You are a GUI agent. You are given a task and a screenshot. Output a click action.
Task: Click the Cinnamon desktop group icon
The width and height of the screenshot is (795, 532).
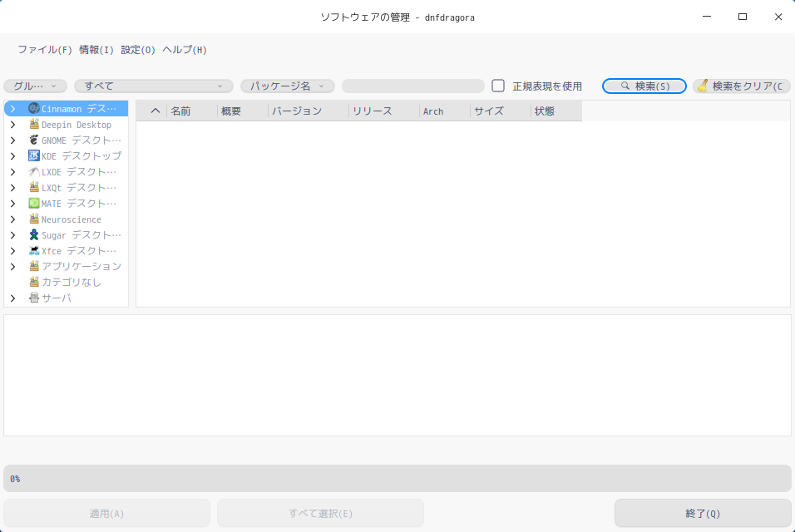click(34, 108)
